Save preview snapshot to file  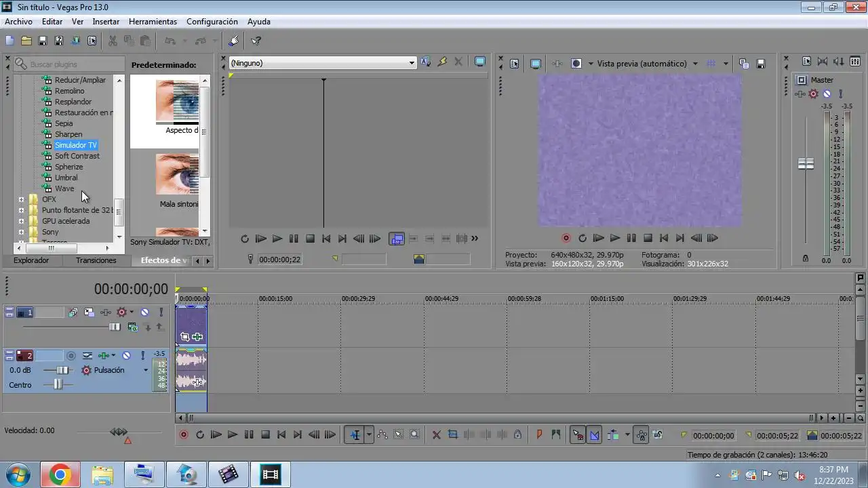point(761,64)
